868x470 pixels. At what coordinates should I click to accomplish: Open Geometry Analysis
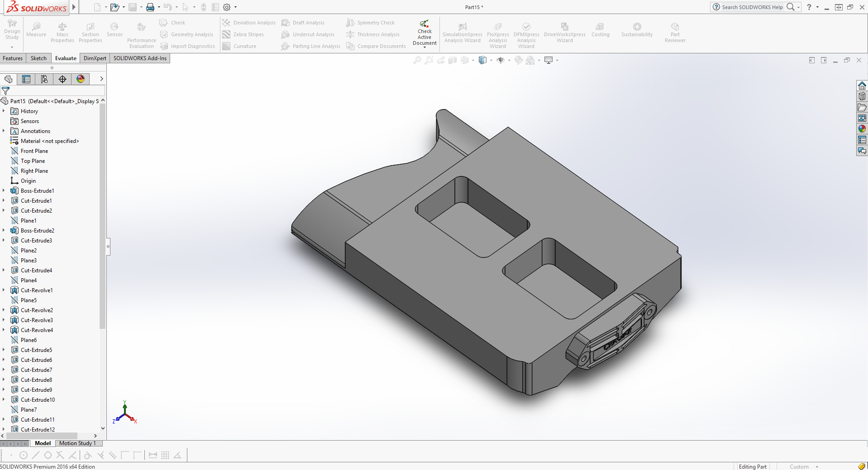point(186,34)
